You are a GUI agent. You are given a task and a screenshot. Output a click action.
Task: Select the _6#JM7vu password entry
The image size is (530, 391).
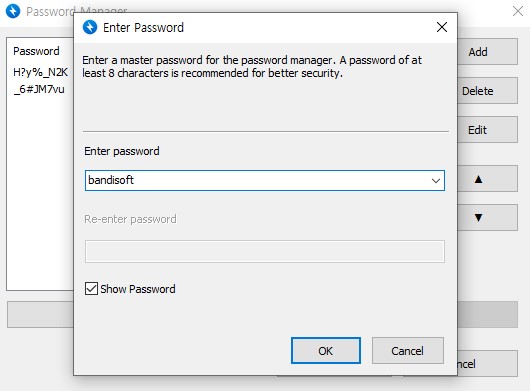39,89
